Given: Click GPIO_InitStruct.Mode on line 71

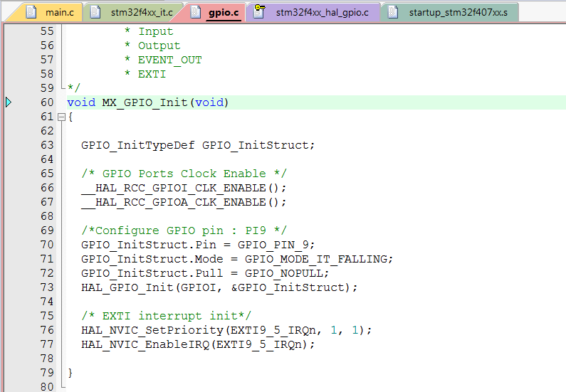Looking at the screenshot, I should click(152, 259).
